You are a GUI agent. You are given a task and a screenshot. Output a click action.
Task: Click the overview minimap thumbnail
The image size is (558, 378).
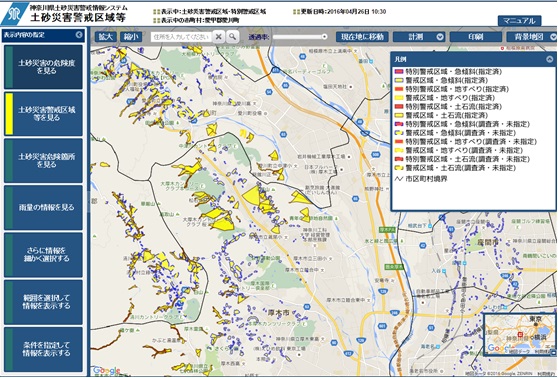[520, 335]
